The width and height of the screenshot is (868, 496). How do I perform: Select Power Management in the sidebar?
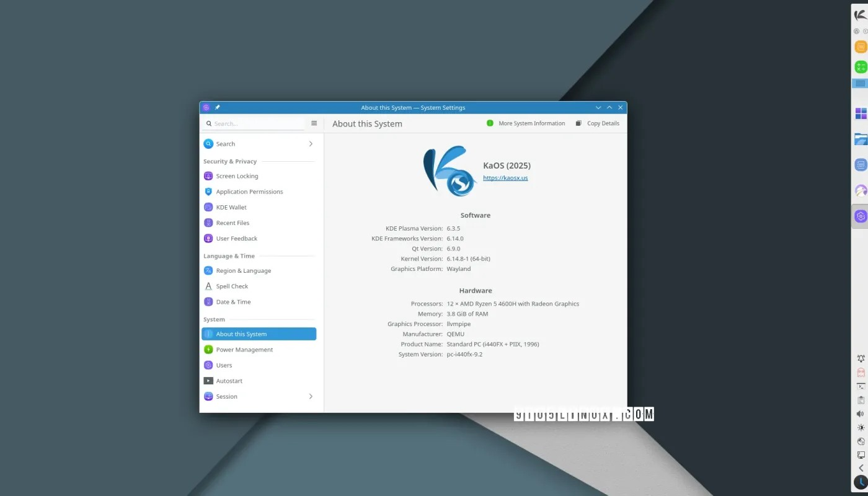click(244, 349)
